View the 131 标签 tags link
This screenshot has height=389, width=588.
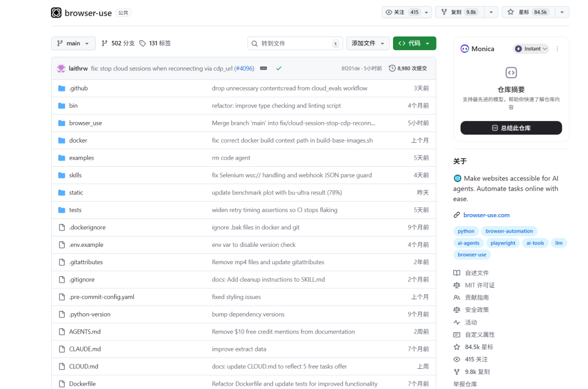point(155,44)
